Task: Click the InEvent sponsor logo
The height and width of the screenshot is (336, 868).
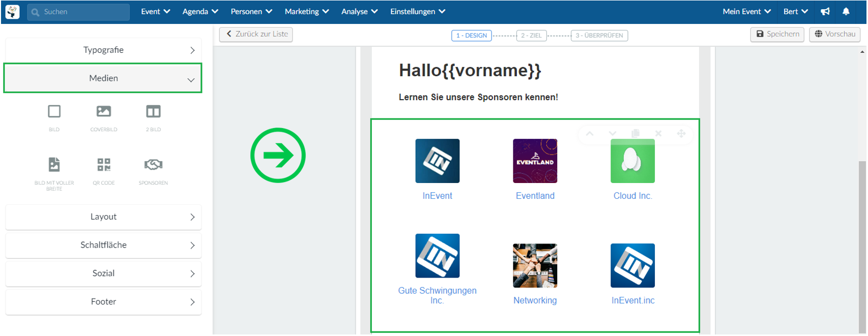Action: coord(438,161)
